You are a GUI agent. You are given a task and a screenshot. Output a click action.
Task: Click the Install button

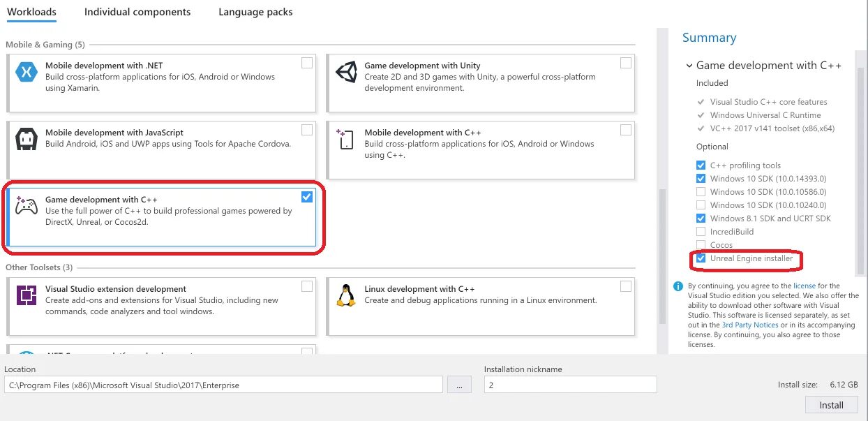[831, 405]
